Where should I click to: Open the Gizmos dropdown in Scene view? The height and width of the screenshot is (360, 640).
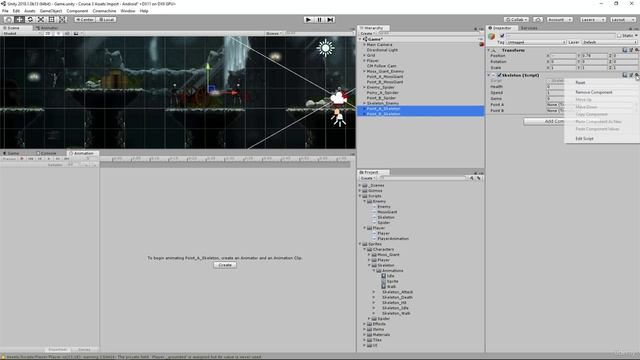[x=274, y=33]
